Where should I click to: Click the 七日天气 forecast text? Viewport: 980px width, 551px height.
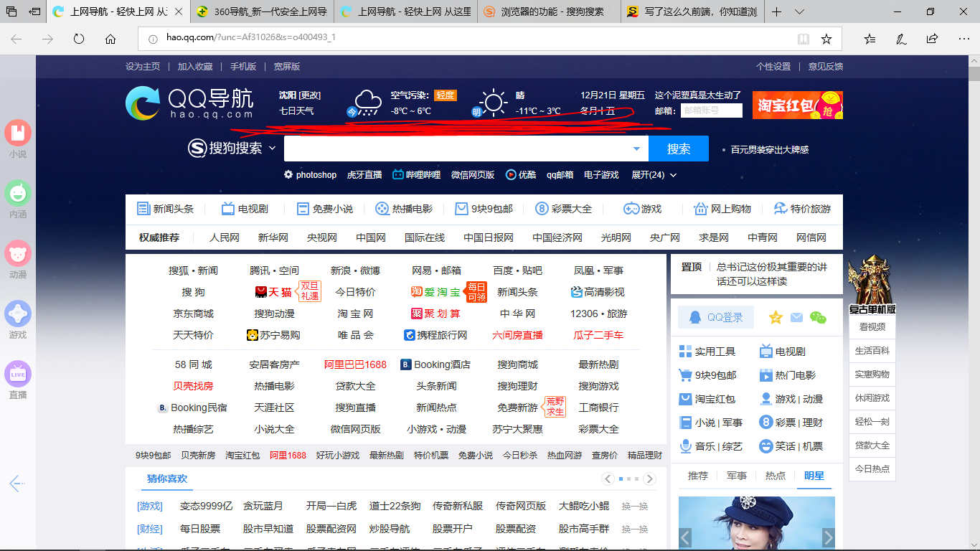tap(296, 111)
